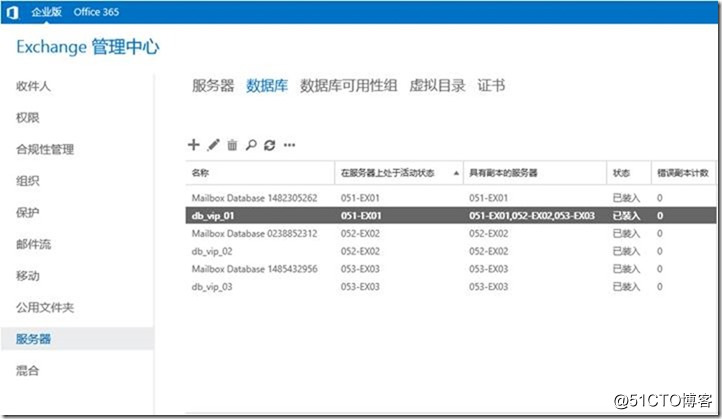Select row Mailbox Database 0238852312
Image resolution: width=722 pixels, height=419 pixels.
coord(451,233)
